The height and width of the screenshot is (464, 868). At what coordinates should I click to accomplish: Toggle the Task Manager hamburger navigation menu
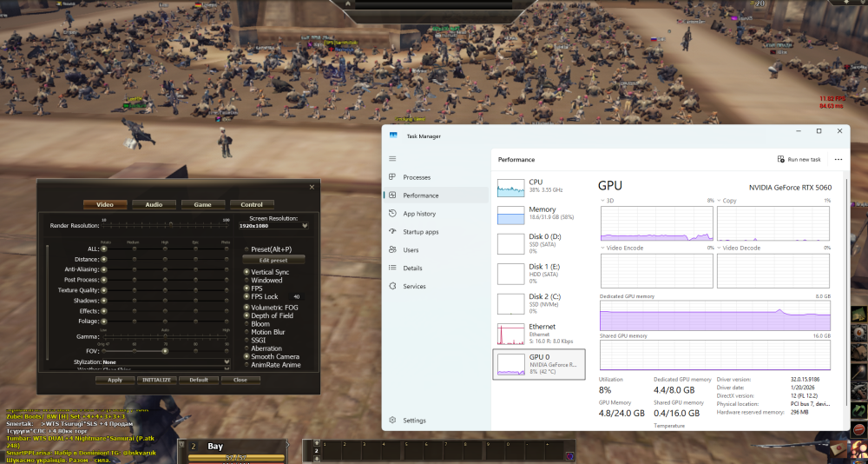tap(392, 159)
